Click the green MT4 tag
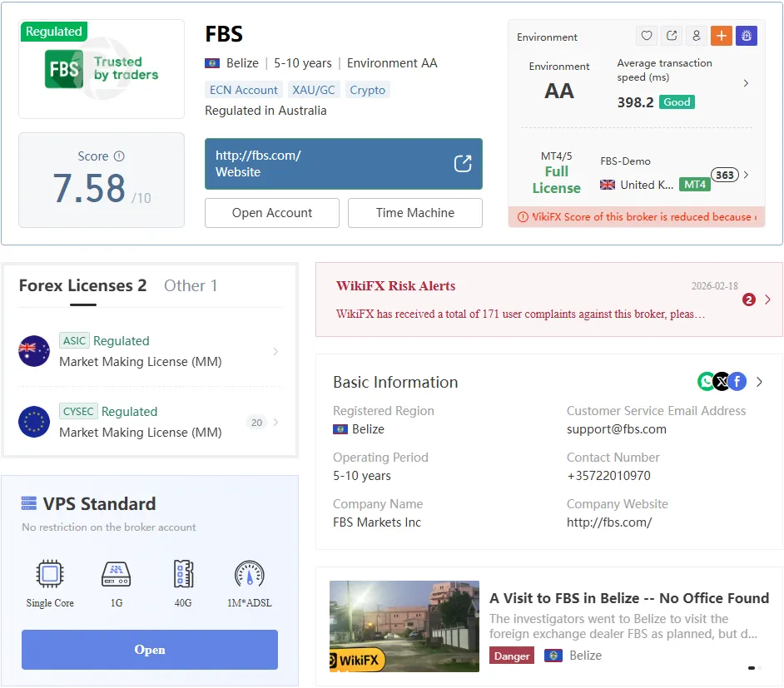This screenshot has height=688, width=784. tap(694, 185)
